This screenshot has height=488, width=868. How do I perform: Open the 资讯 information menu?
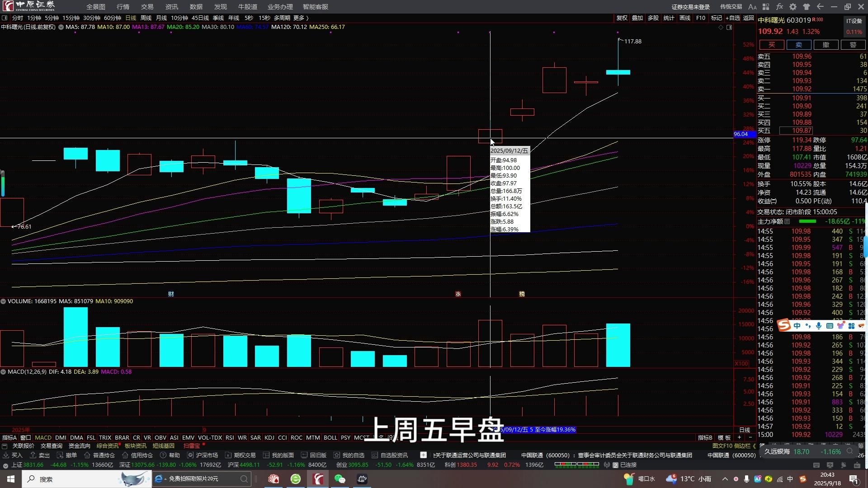[171, 7]
